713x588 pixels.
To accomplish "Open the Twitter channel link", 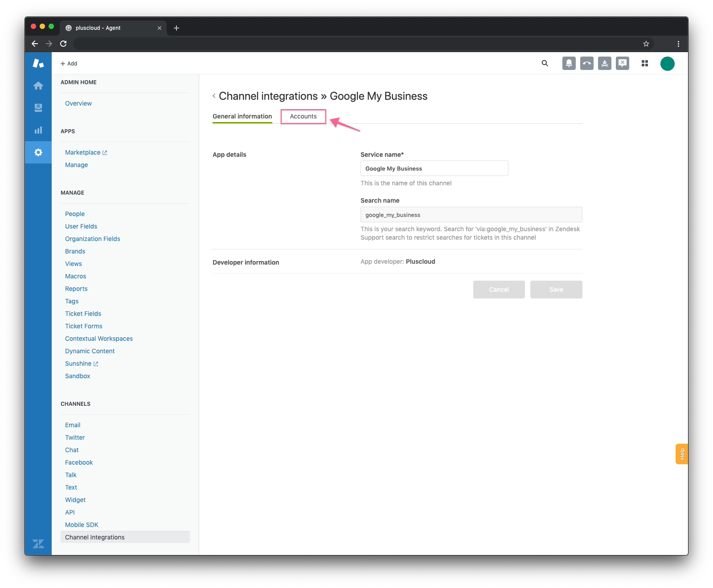I will coord(75,437).
